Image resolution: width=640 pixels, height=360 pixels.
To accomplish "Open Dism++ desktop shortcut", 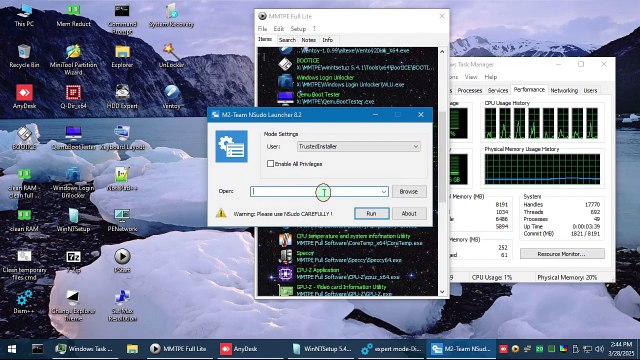I will (x=24, y=302).
